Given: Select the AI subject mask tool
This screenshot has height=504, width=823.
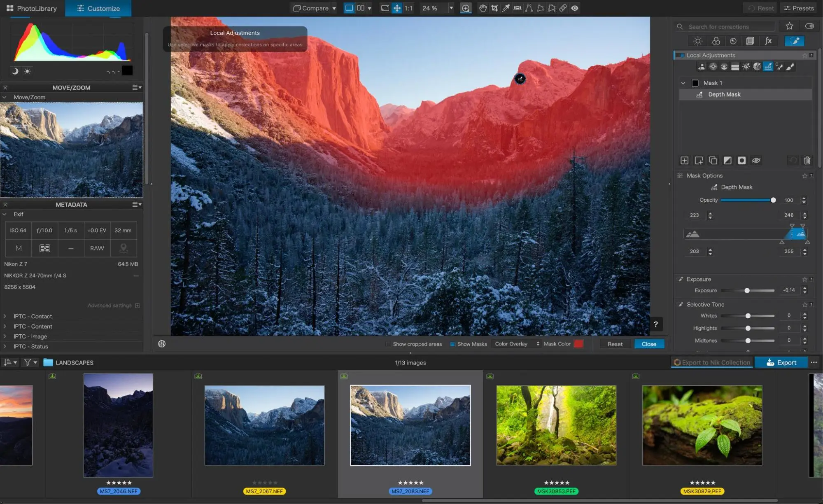Looking at the screenshot, I should click(x=702, y=67).
